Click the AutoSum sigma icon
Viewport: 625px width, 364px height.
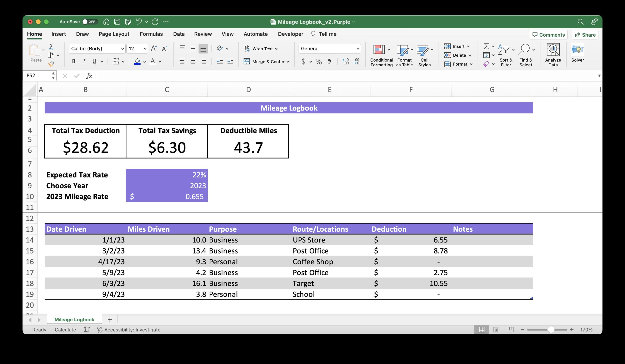click(486, 46)
